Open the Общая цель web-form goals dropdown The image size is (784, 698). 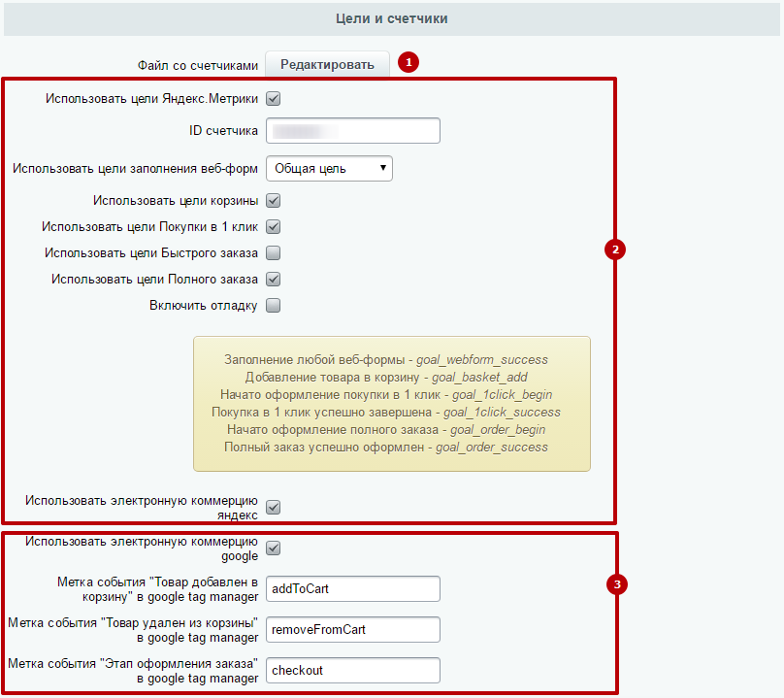[329, 169]
